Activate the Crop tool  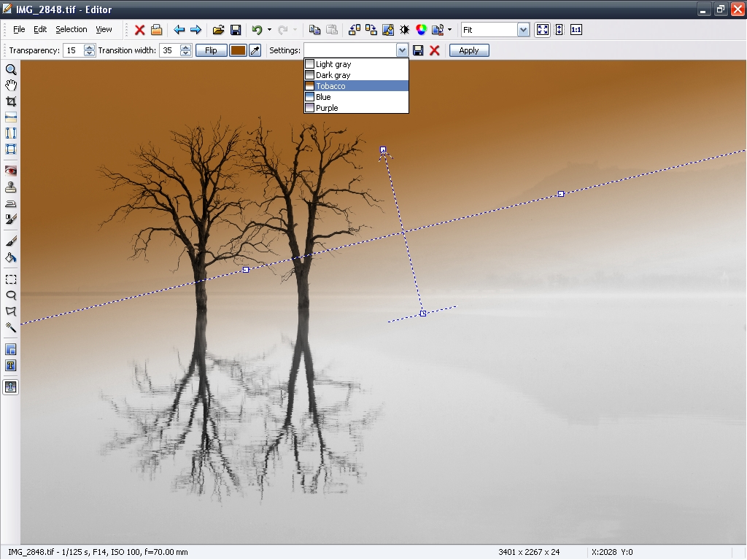coord(11,101)
